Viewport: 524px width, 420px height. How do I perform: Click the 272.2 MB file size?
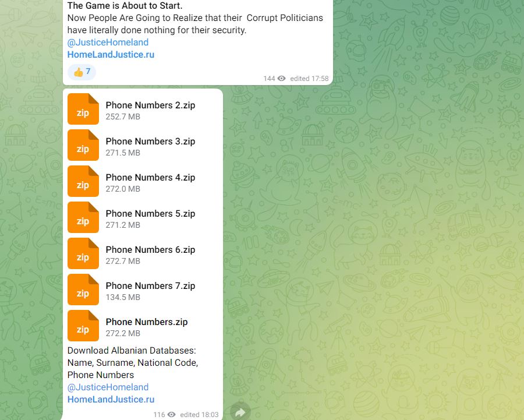(x=123, y=333)
